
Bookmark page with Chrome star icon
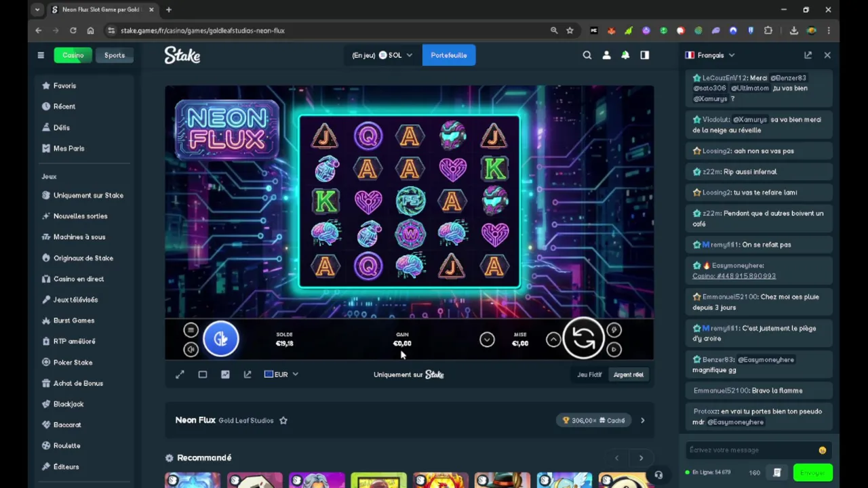pos(570,30)
